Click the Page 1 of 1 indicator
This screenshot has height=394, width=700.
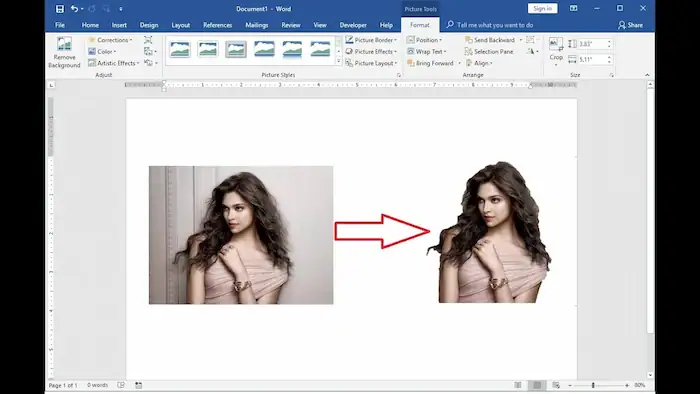[63, 385]
